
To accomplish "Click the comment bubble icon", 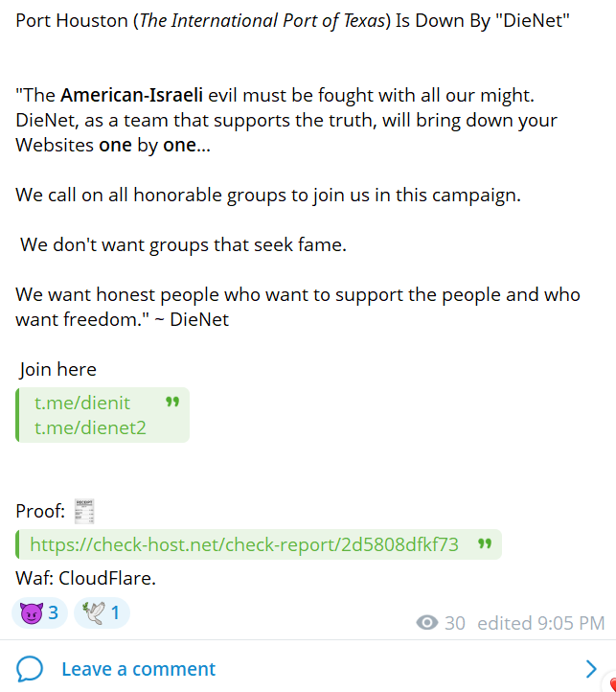I will pos(30,669).
